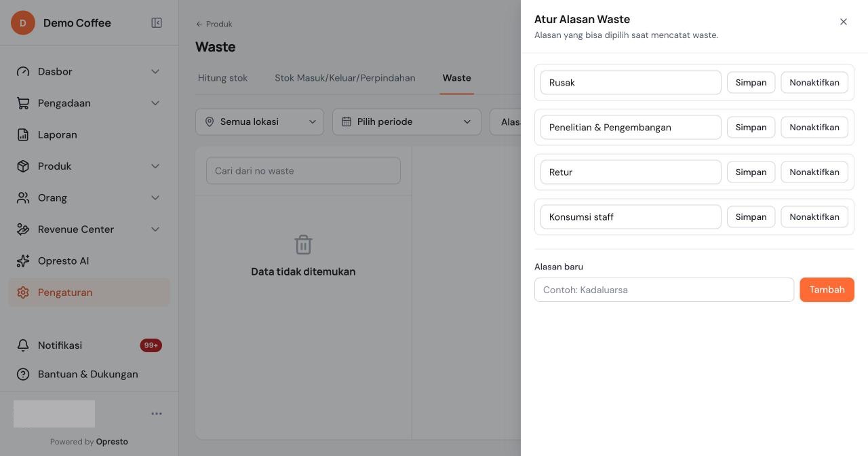Screen dimensions: 868x456
Task: Deactivate the Penelitian & Pengembangan reason
Action: [x=814, y=128]
